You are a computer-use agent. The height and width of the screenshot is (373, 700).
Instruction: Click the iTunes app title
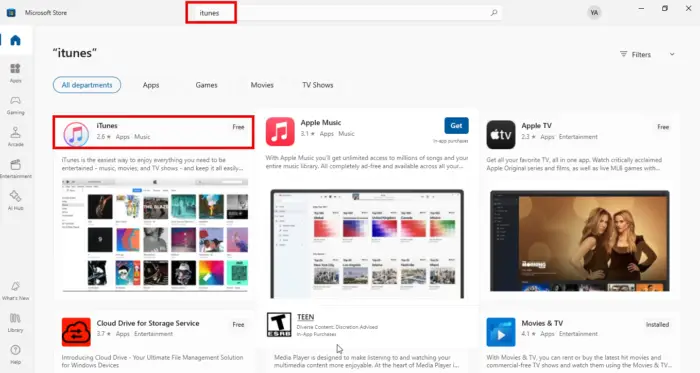pyautogui.click(x=107, y=126)
